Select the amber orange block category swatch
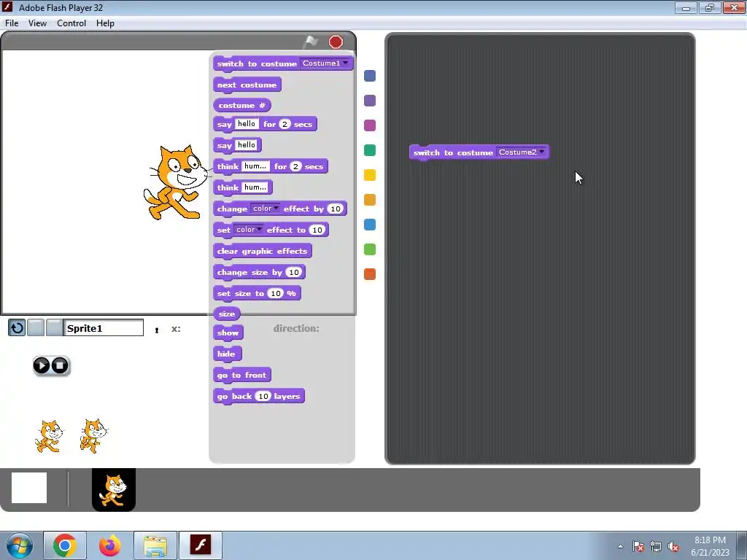 point(370,200)
